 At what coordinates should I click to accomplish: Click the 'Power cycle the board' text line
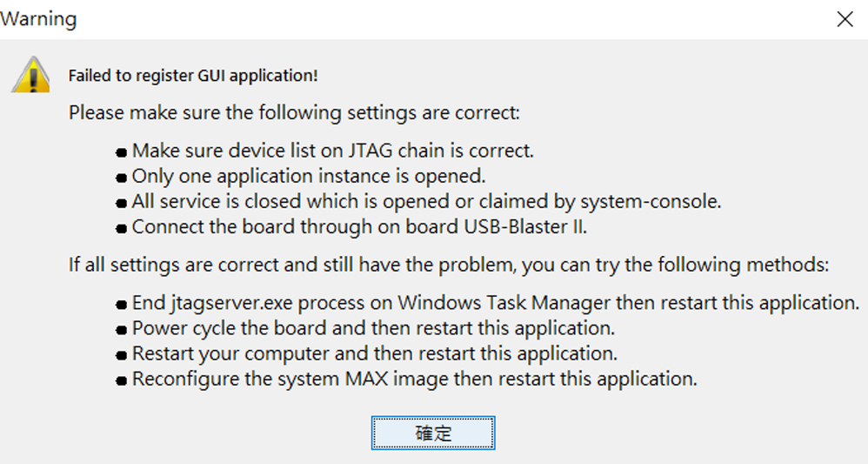[373, 328]
